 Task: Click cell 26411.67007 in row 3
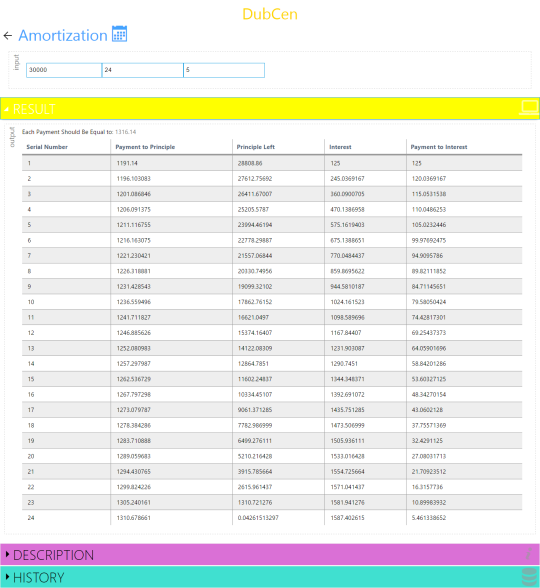pyautogui.click(x=255, y=194)
